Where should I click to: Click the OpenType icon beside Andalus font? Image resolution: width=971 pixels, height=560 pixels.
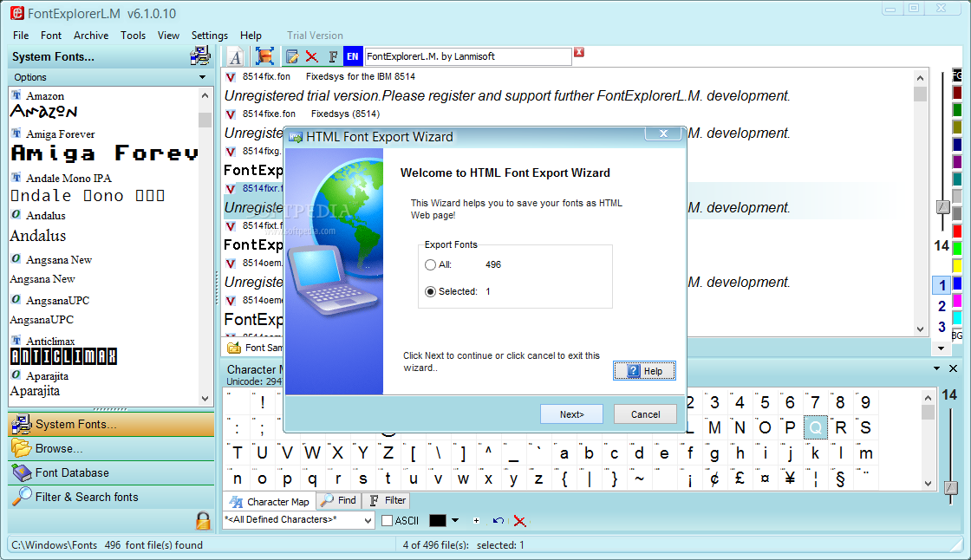pyautogui.click(x=16, y=215)
